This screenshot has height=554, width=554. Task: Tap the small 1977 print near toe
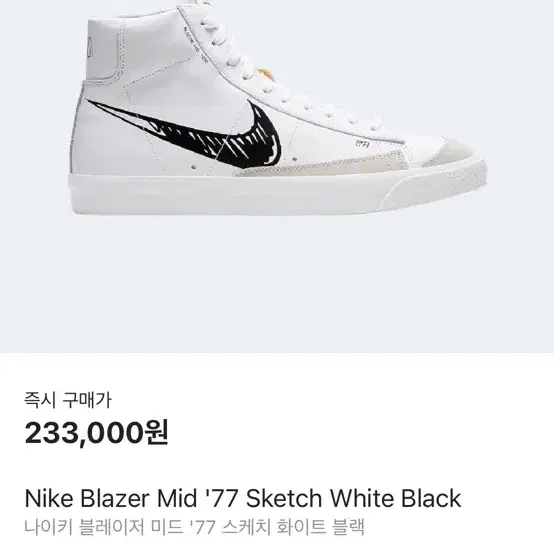click(363, 144)
